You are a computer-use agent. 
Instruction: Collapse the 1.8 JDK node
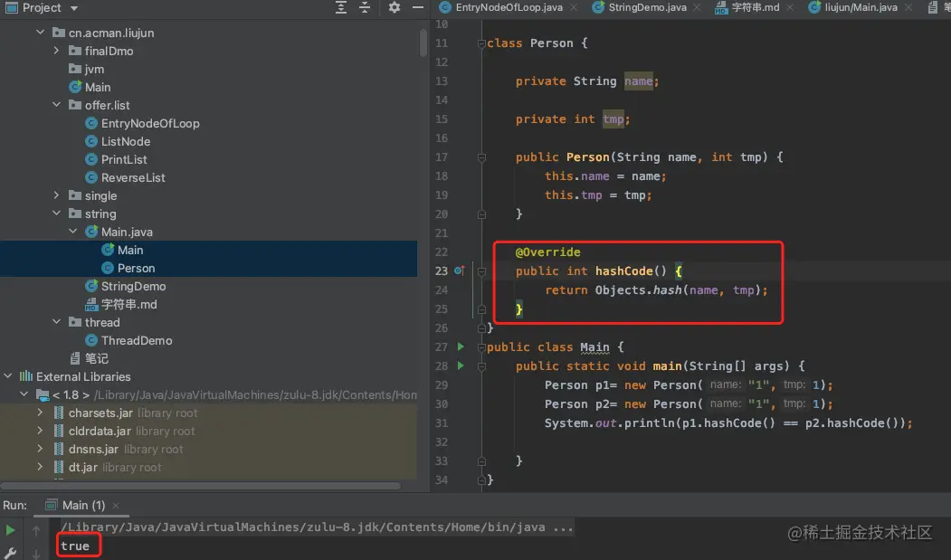(x=24, y=394)
